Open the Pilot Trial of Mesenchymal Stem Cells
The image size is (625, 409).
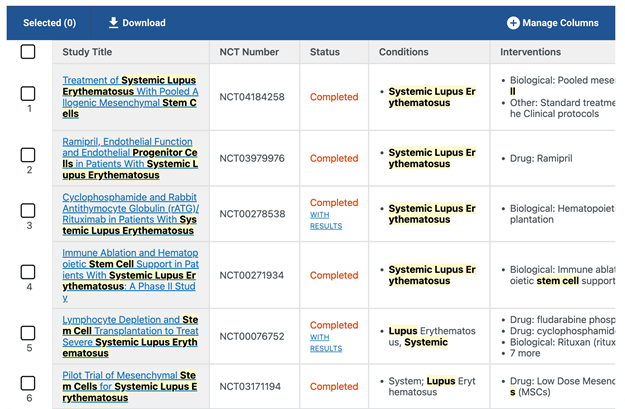coord(130,386)
